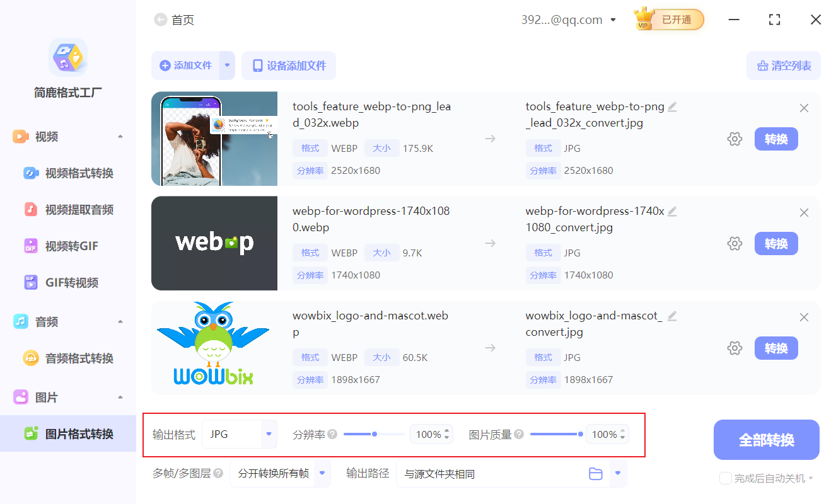Open settings gear for the webop file
Viewport: 836px width, 504px height.
click(x=734, y=243)
